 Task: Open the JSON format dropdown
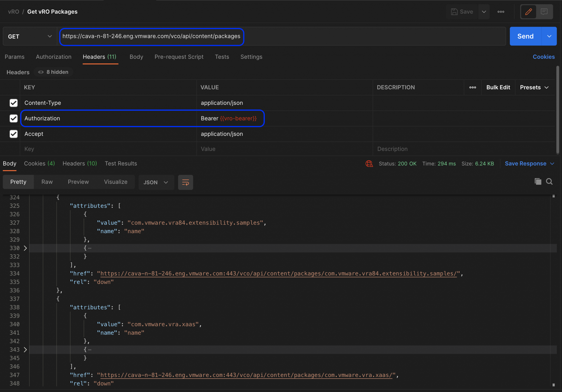click(156, 182)
